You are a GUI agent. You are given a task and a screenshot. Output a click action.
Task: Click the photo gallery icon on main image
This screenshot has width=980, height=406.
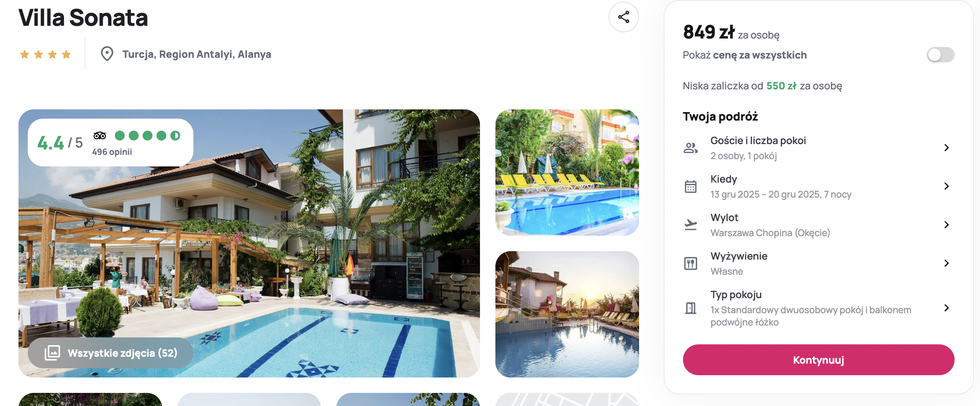coord(52,353)
